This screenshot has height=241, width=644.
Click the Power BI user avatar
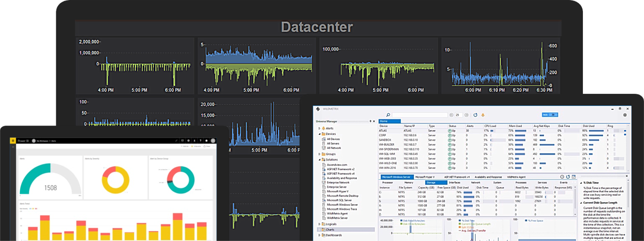pyautogui.click(x=213, y=141)
